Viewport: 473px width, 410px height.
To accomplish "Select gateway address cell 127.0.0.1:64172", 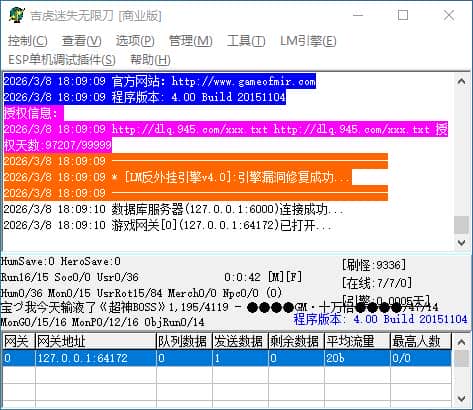I will pyautogui.click(x=96, y=358).
